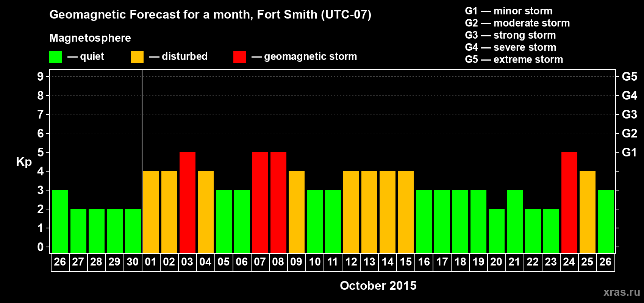The height and width of the screenshot is (303, 644).
Task: Click the Magnetosphere heading
Action: [90, 38]
